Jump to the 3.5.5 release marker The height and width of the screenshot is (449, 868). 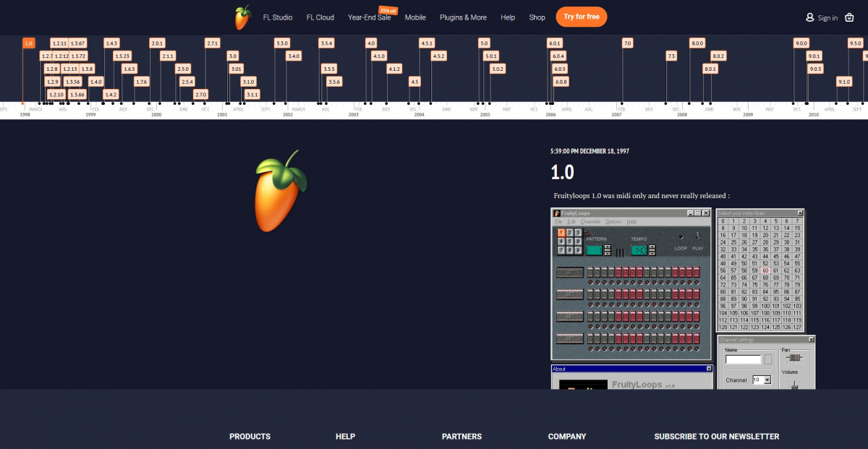click(x=329, y=69)
